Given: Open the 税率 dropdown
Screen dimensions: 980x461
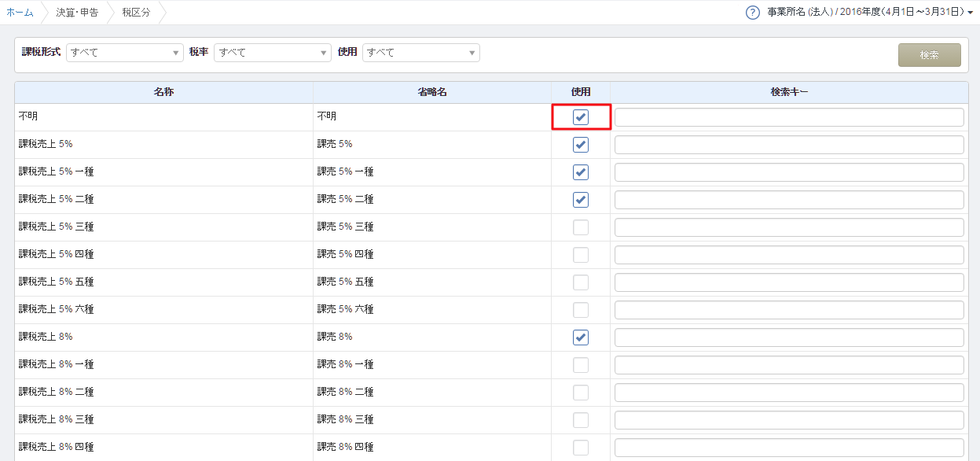Looking at the screenshot, I should [x=273, y=53].
